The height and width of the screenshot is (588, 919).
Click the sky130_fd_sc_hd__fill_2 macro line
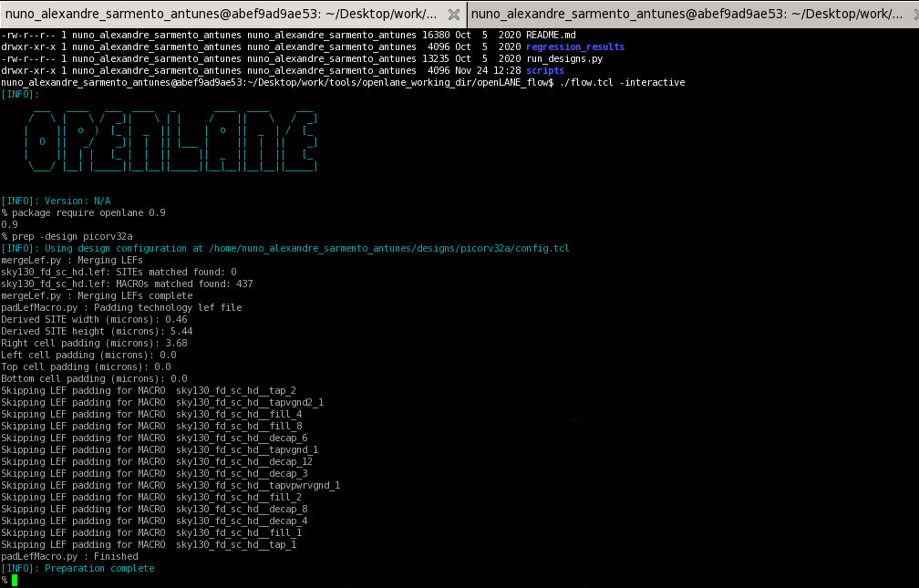coord(151,497)
